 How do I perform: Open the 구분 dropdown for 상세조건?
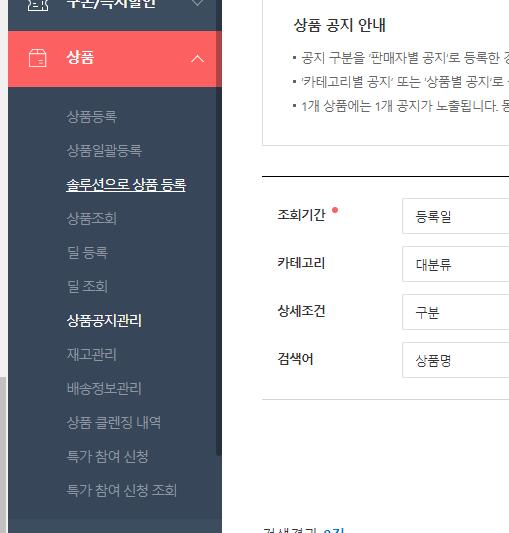(456, 312)
